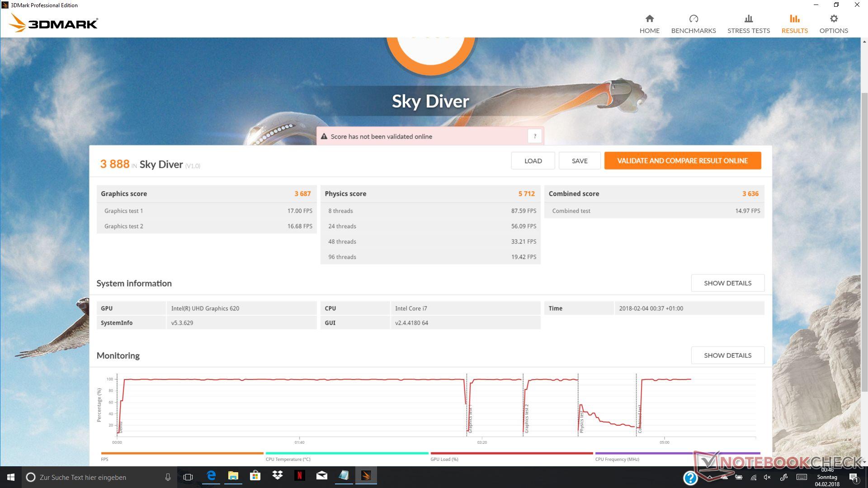
Task: Open the Action Center notifications
Action: point(854,478)
